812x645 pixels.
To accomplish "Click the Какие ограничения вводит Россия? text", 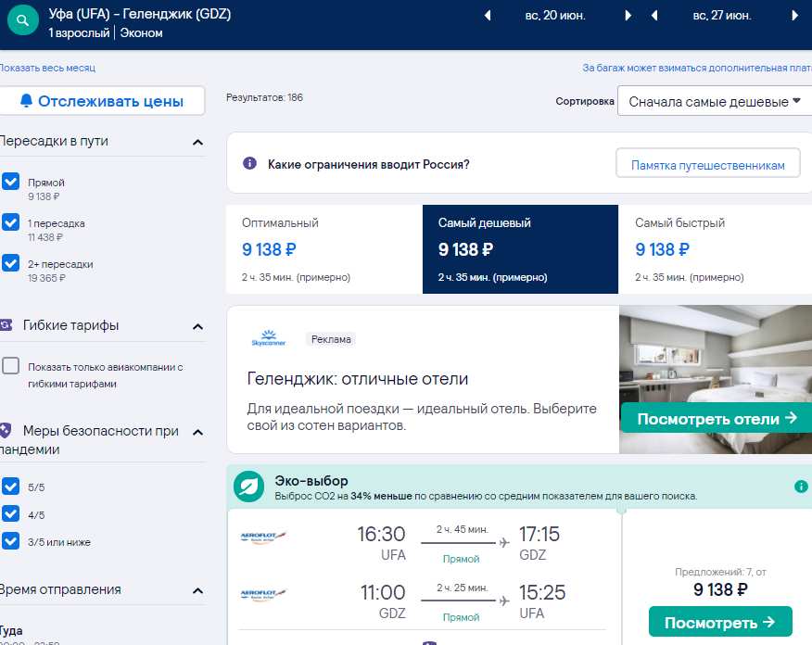I will coord(368,165).
